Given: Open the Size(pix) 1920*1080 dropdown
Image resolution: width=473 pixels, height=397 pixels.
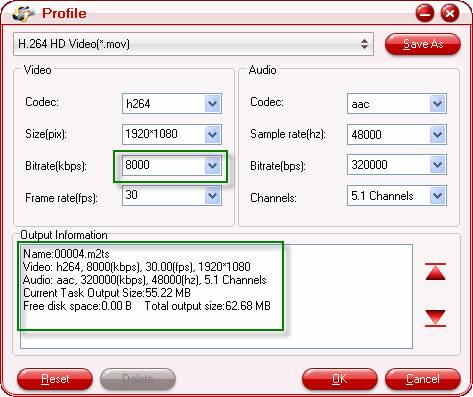Looking at the screenshot, I should (213, 134).
